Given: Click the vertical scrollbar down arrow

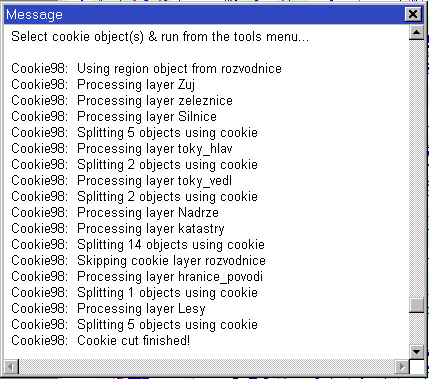Looking at the screenshot, I should 416,351.
